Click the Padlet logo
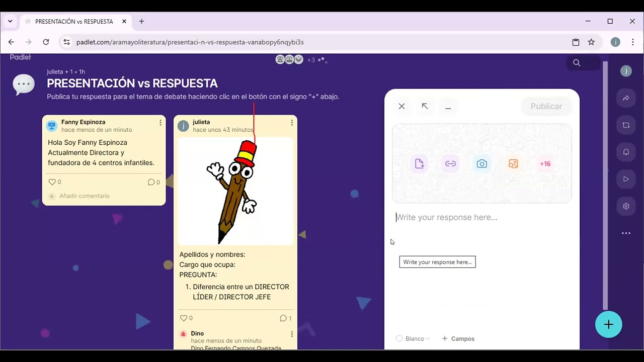The image size is (644, 362). tap(21, 57)
